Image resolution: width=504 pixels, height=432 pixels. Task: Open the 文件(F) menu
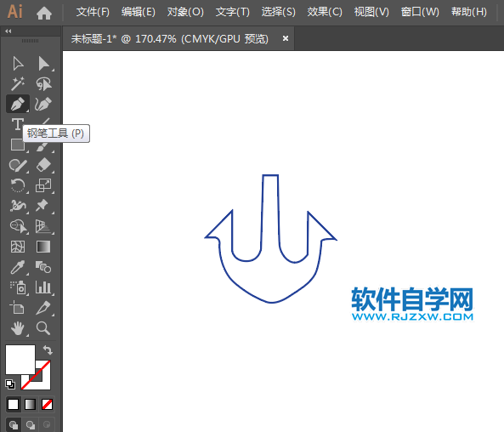93,12
